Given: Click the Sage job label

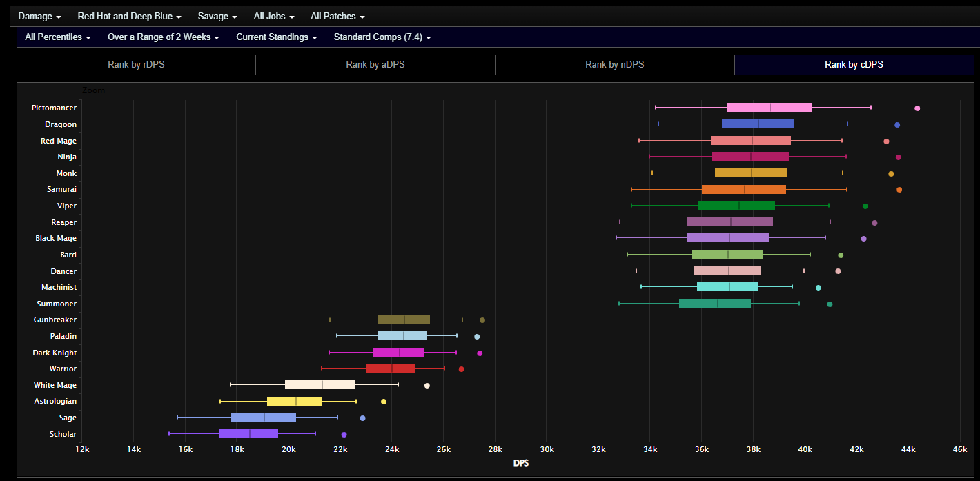Looking at the screenshot, I should coord(68,418).
